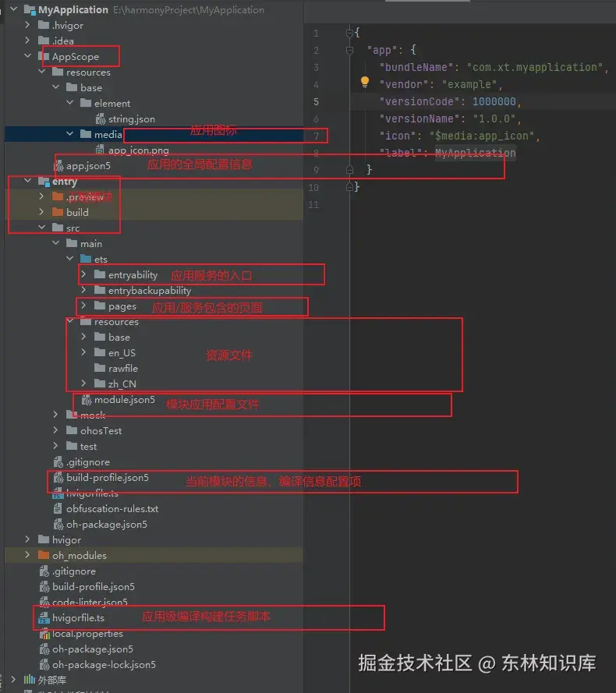
Task: Click the entry build-profile.json5 file icon
Action: coord(58,478)
